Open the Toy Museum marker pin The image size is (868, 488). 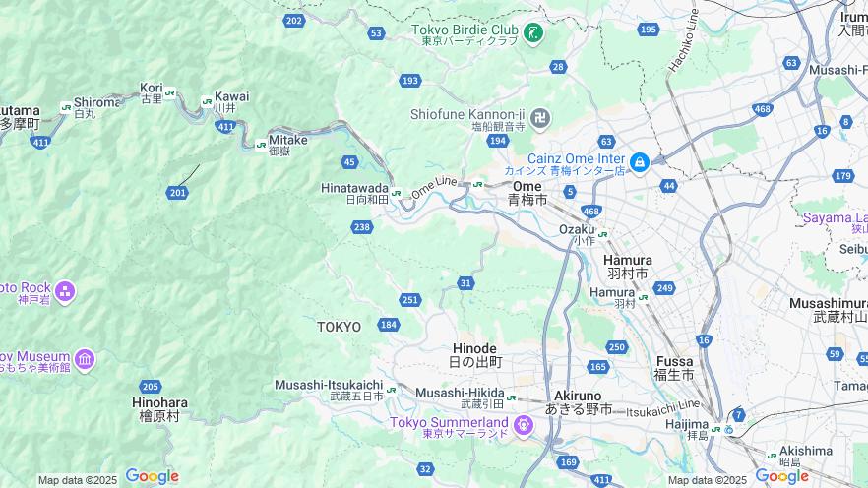click(85, 360)
